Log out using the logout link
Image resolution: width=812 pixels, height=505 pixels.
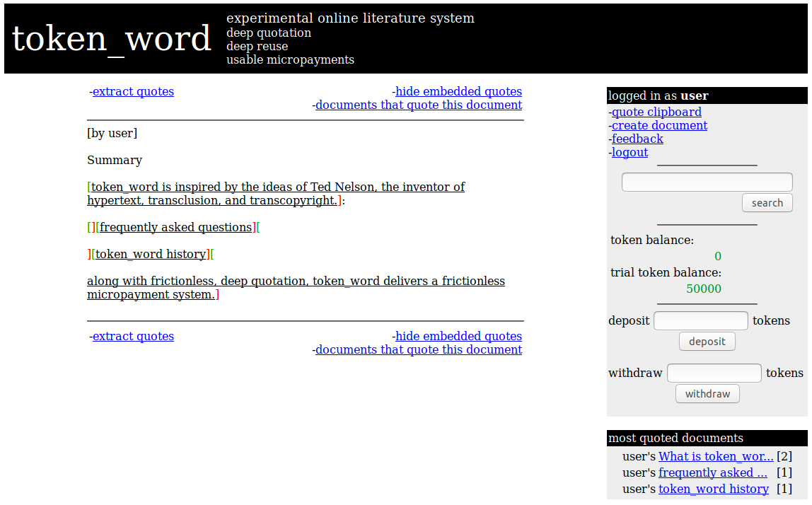[630, 153]
